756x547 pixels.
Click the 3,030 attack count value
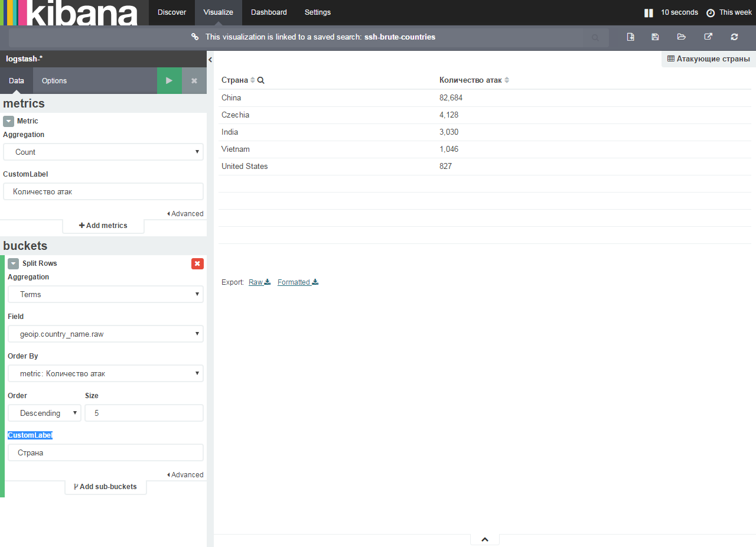click(x=449, y=132)
